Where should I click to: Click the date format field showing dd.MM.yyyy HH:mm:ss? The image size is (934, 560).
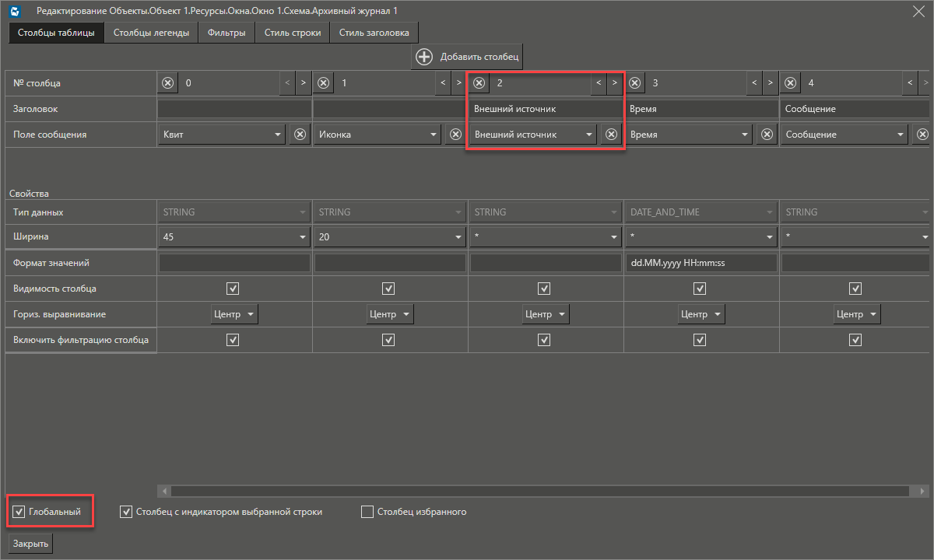(x=699, y=262)
